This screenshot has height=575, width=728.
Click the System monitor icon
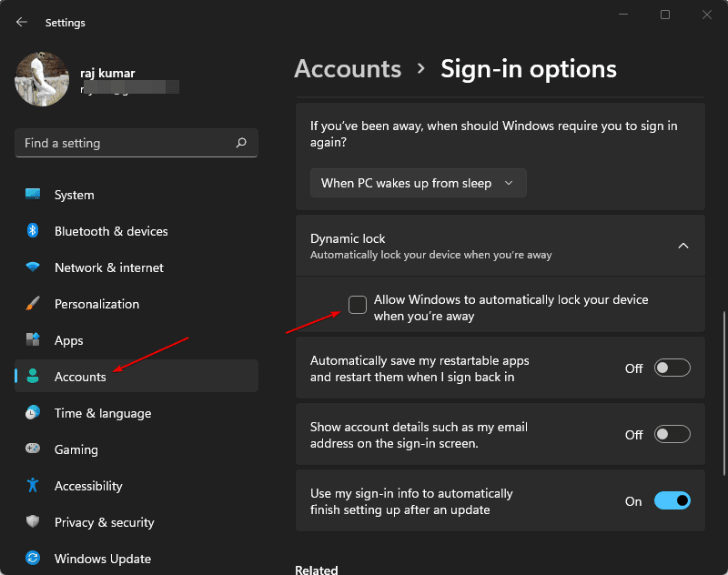click(x=33, y=194)
